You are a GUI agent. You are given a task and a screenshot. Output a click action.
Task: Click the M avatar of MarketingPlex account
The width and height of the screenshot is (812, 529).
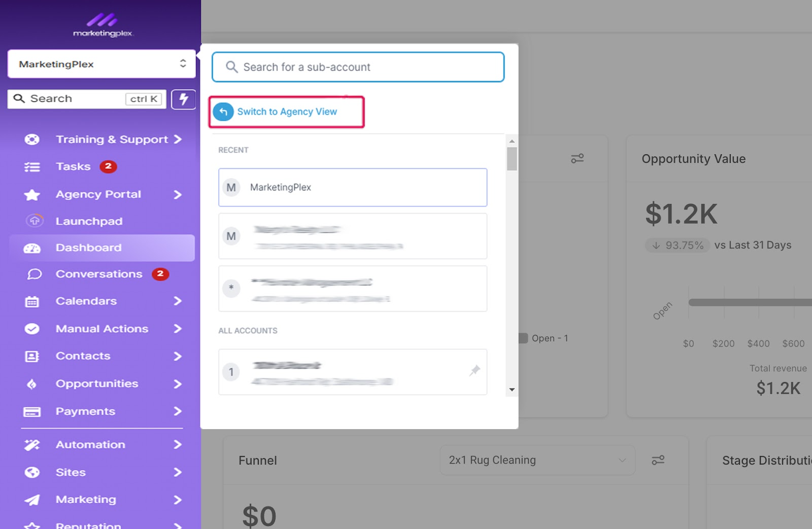point(231,188)
